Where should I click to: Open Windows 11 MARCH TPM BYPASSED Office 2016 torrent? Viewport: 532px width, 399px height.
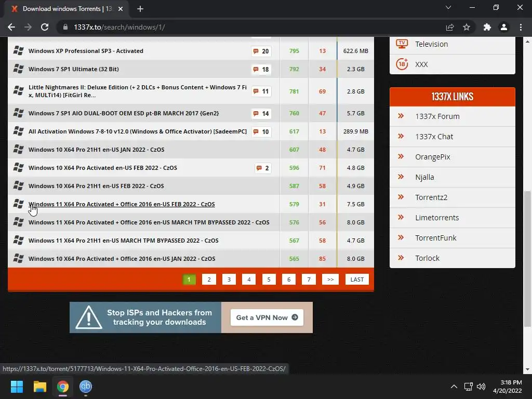point(149,222)
